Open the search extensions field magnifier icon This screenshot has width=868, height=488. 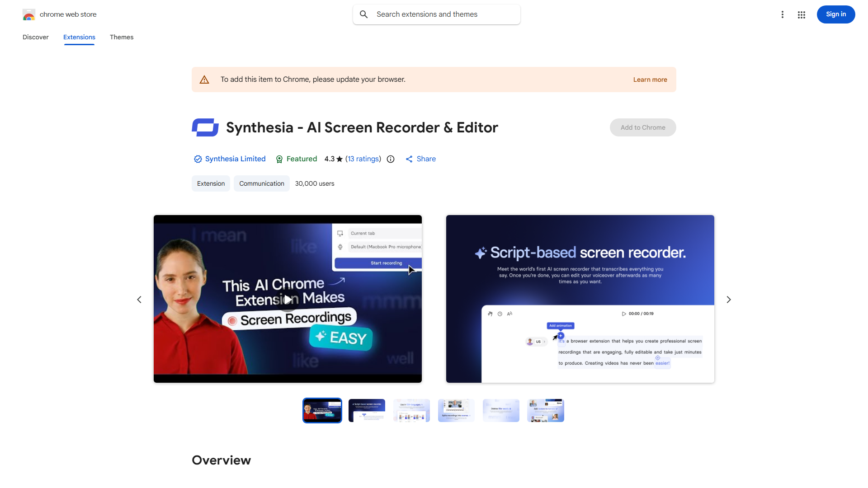point(363,14)
